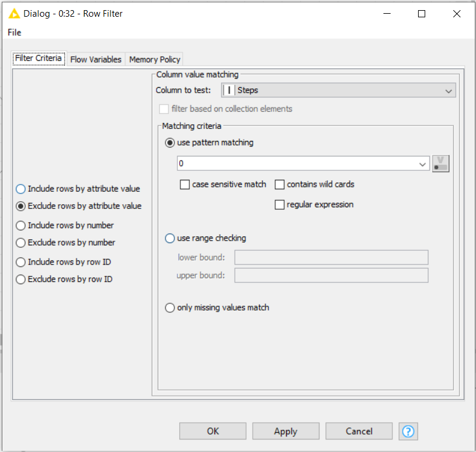Enable contains wild cards checkbox
476x452 pixels.
tap(280, 185)
